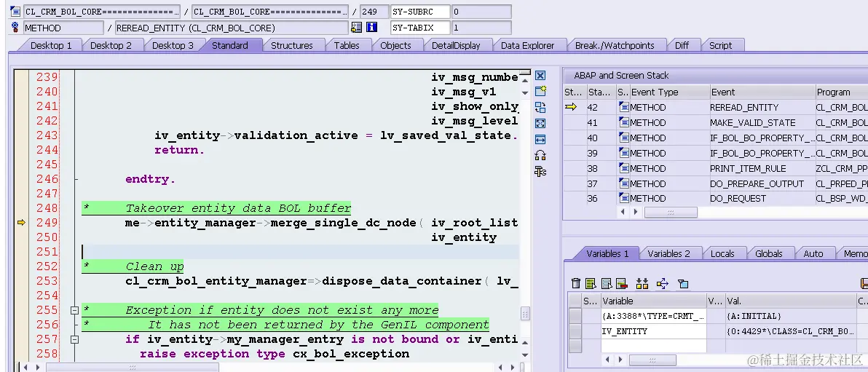Click the swap tool icon
868x372 pixels.
(540, 108)
